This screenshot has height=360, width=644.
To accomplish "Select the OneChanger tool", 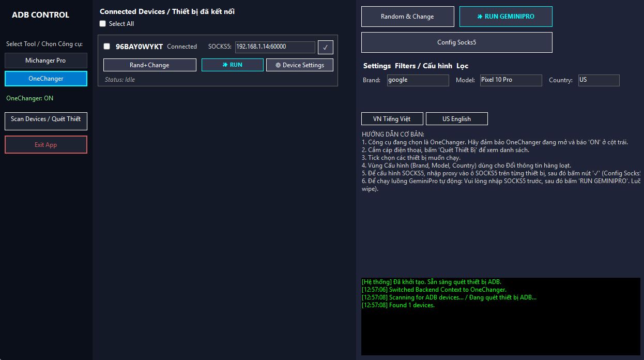I will pos(46,79).
